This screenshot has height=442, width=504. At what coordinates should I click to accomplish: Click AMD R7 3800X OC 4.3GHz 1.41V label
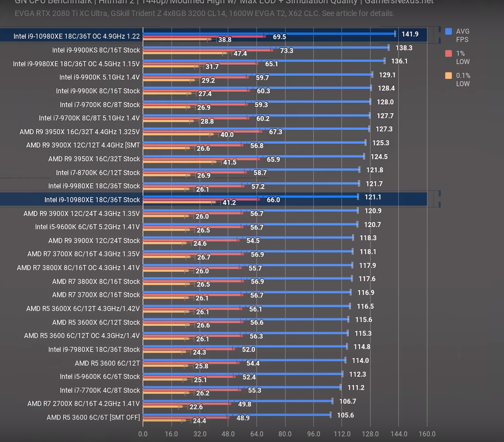(79, 268)
